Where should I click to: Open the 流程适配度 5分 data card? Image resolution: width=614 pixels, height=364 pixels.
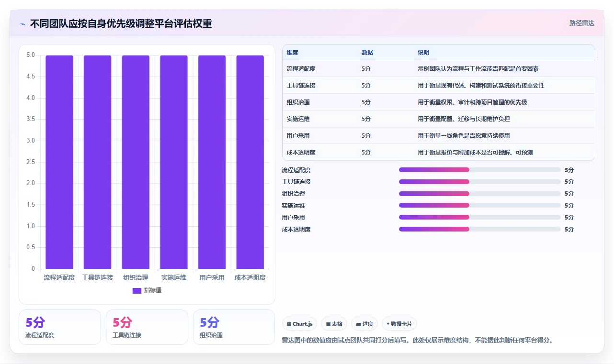60,327
